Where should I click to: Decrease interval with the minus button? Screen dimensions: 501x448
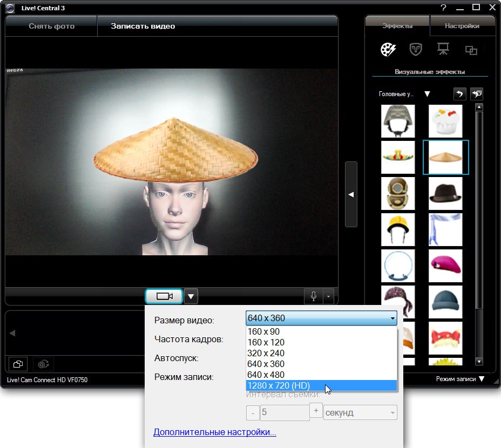(x=253, y=413)
